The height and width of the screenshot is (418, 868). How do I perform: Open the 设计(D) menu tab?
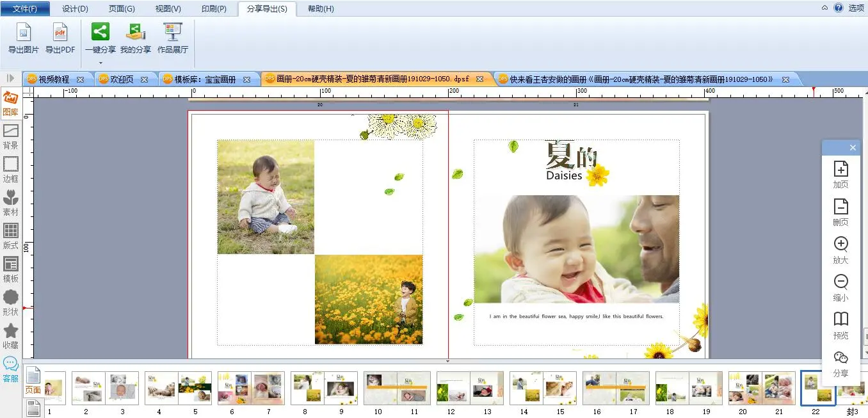[75, 8]
